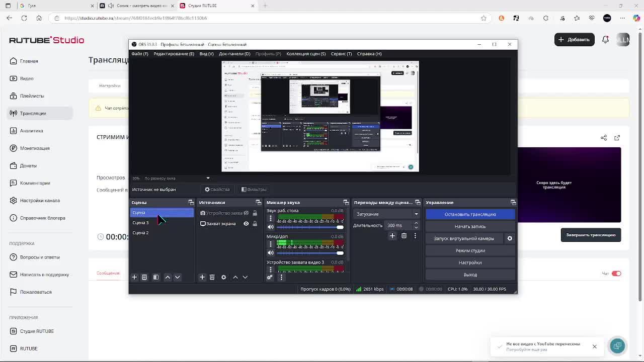This screenshot has height=362, width=644.
Task: Click Добавить button on RUTUBE Studio
Action: pyautogui.click(x=574, y=39)
